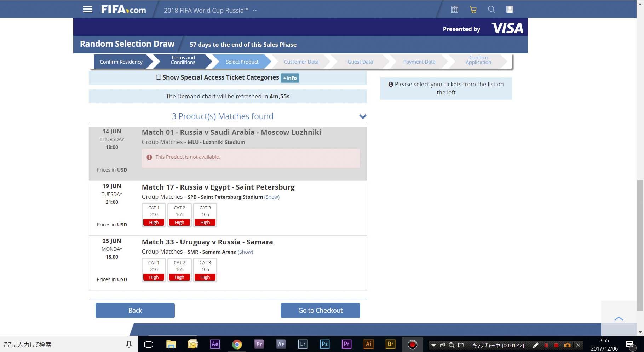This screenshot has width=644, height=352.
Task: Open the Payment Data step
Action: pos(419,62)
